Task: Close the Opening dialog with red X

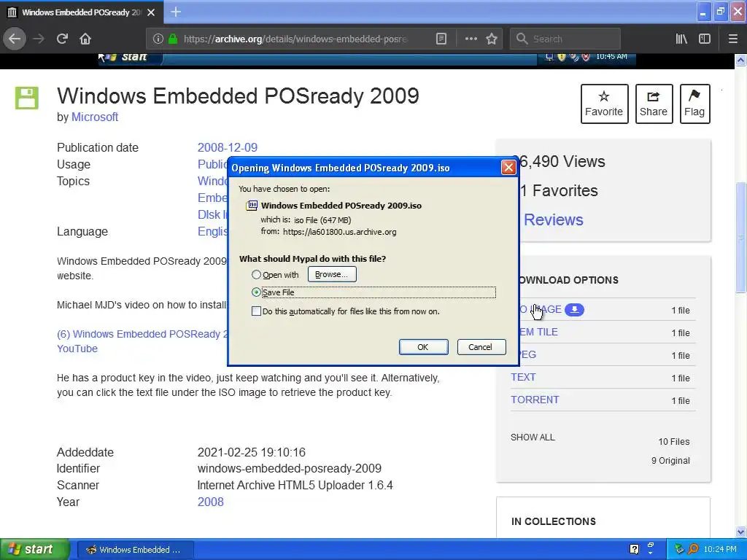Action: [508, 167]
